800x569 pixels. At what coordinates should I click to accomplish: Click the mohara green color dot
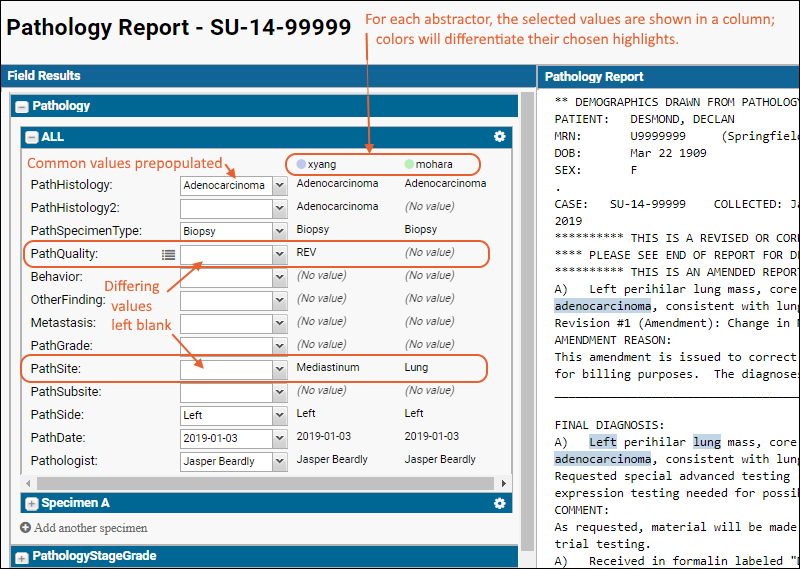[409, 163]
